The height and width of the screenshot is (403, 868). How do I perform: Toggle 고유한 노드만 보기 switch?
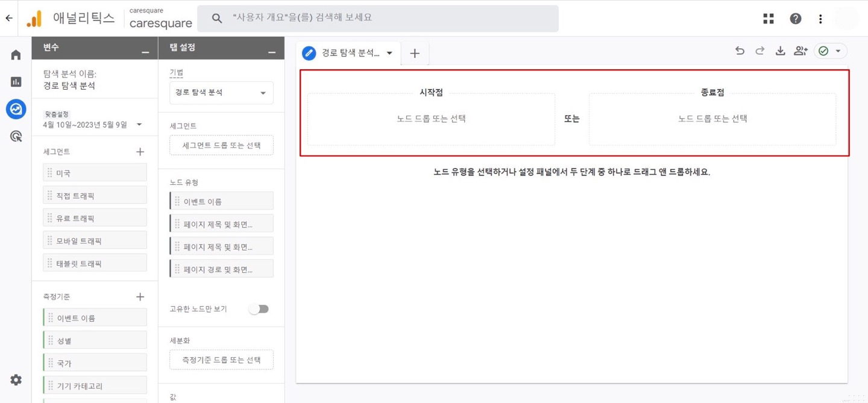(x=259, y=309)
